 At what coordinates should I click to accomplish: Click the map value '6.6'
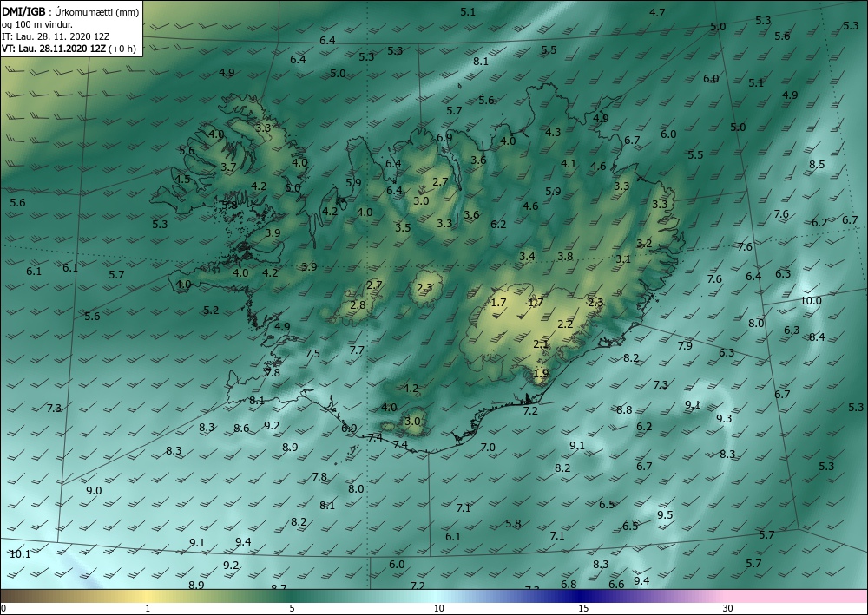(616, 584)
